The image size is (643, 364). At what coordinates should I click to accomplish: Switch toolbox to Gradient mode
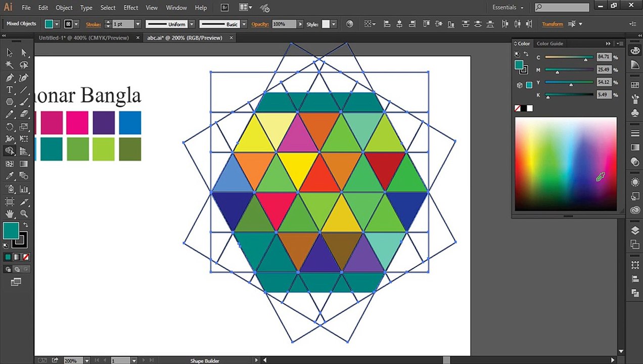(x=17, y=257)
